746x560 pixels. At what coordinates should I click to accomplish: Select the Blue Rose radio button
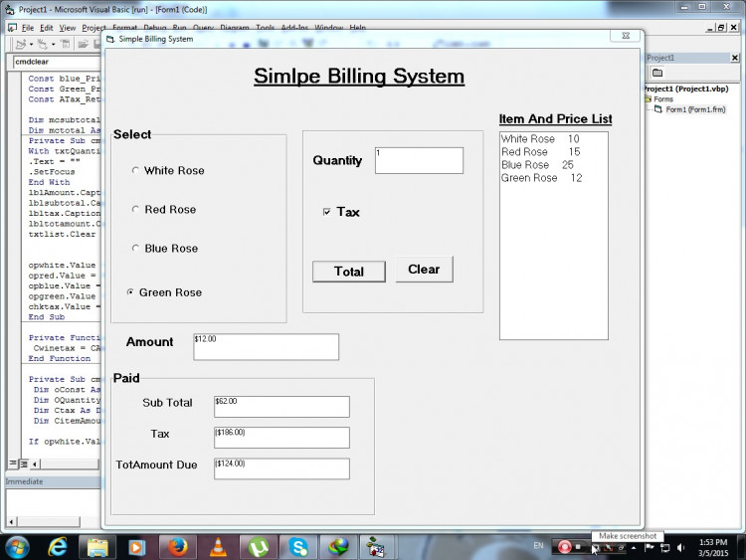pyautogui.click(x=135, y=249)
